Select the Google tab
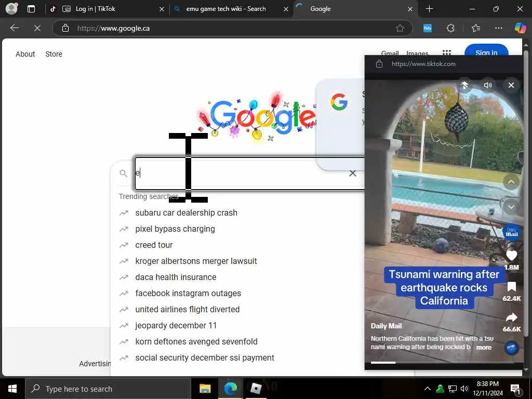 354,9
